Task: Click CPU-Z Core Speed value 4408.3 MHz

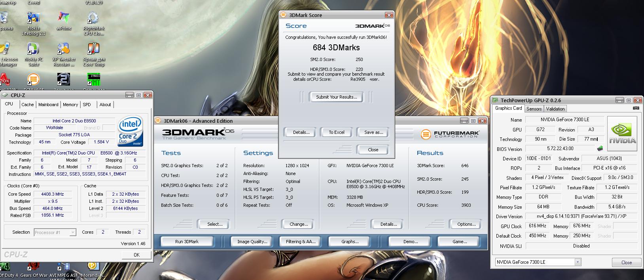Action: pos(53,194)
